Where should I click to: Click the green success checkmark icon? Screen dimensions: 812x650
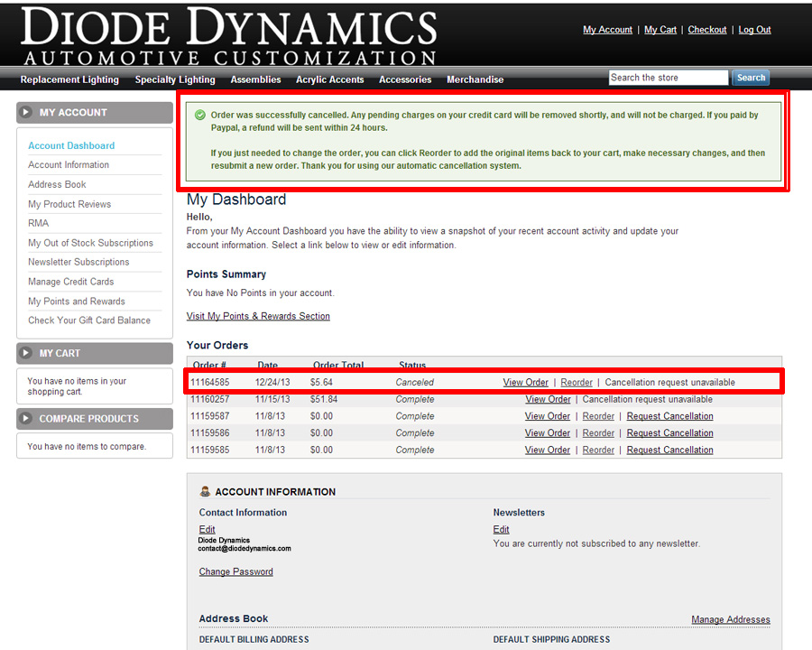pyautogui.click(x=200, y=115)
